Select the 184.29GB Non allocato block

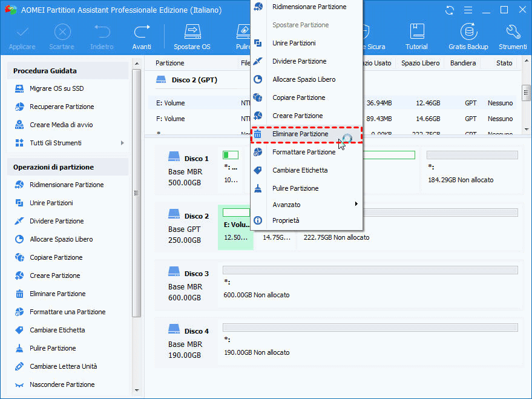click(472, 170)
